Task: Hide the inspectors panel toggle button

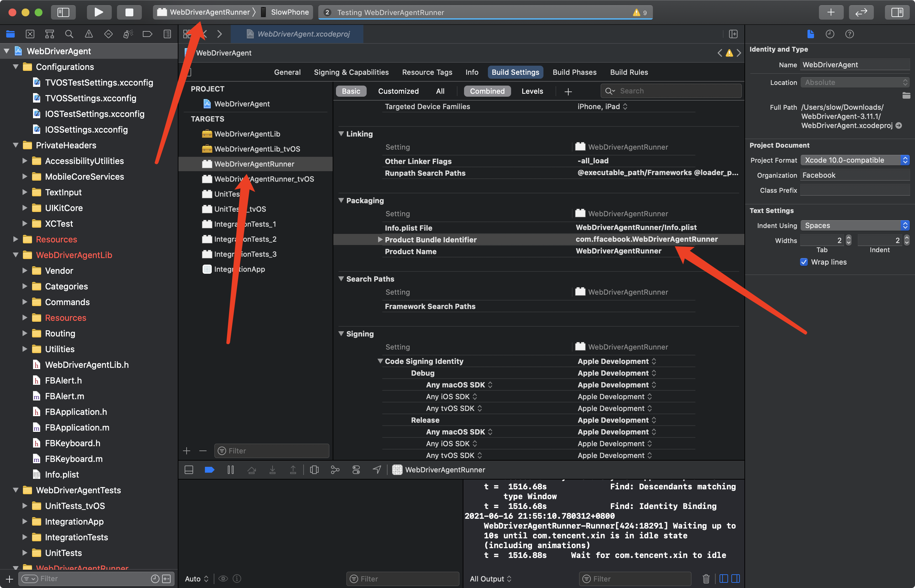Action: (x=897, y=12)
